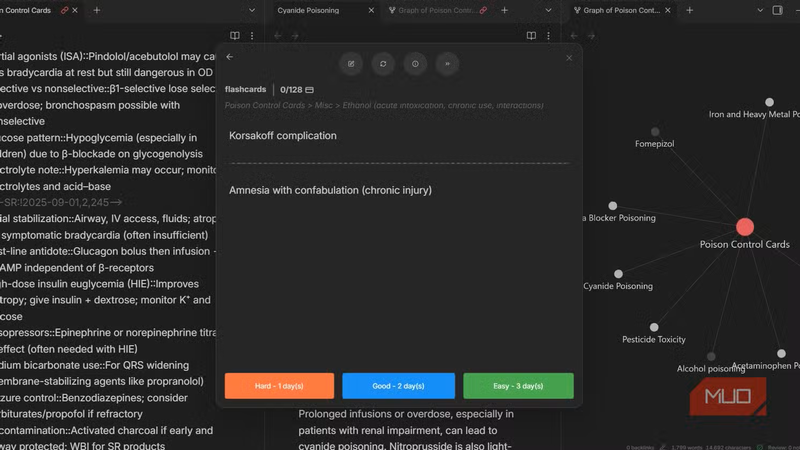Click the reset card progress icon
The image size is (800, 450).
(383, 64)
